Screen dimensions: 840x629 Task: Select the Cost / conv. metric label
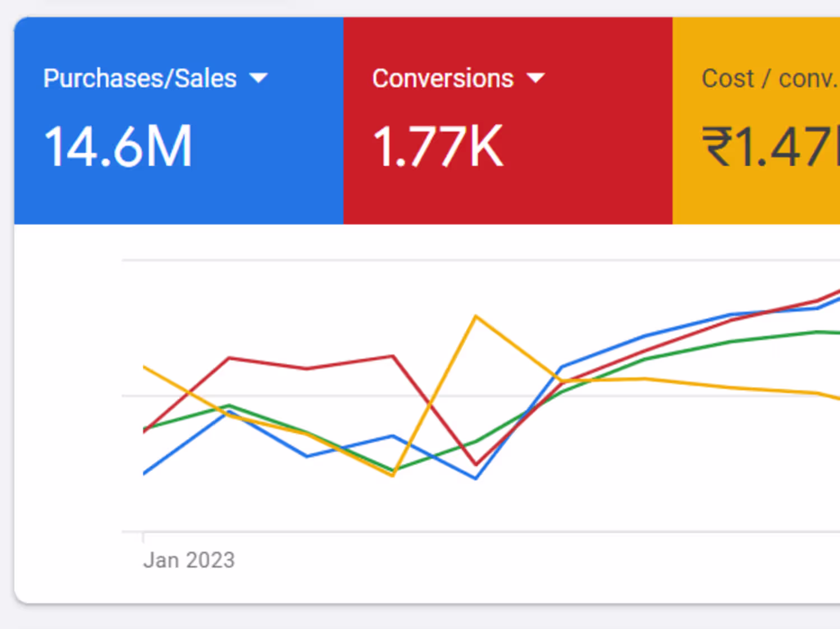(x=768, y=78)
